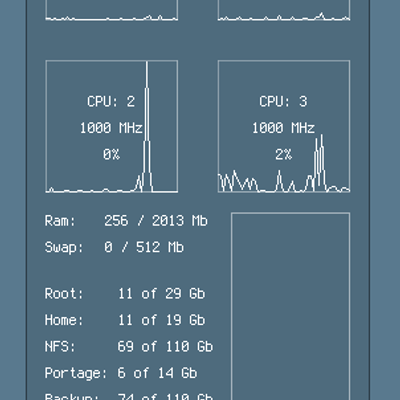Screen dimensions: 400x400
Task: Select the 256 / 2013 Mb memory value
Action: point(156,221)
